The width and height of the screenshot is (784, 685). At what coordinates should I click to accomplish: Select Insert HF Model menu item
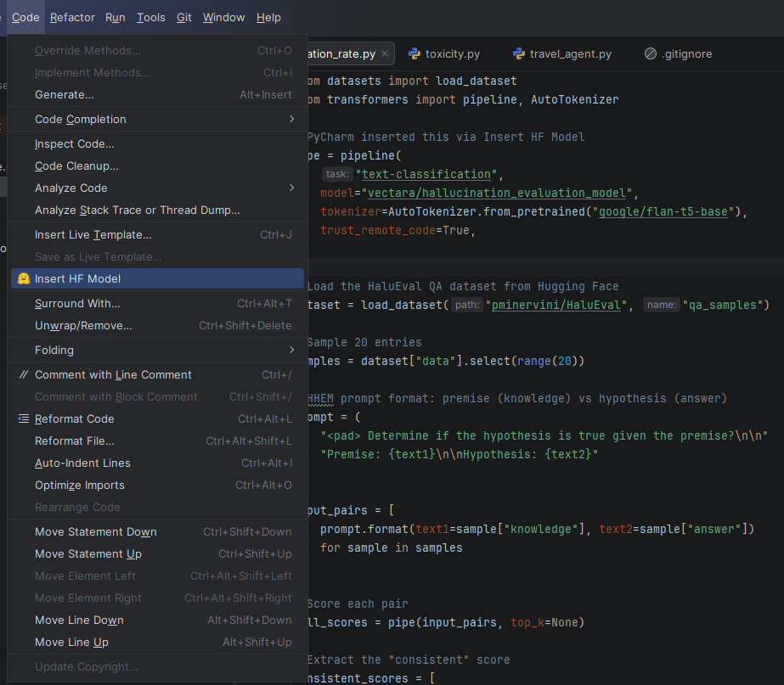157,278
